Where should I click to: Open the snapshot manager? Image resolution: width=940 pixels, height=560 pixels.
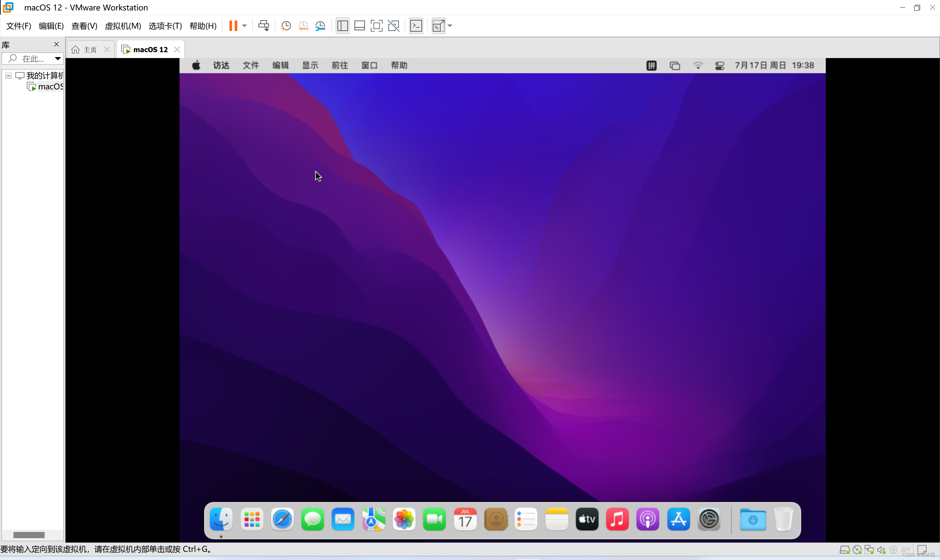click(320, 26)
